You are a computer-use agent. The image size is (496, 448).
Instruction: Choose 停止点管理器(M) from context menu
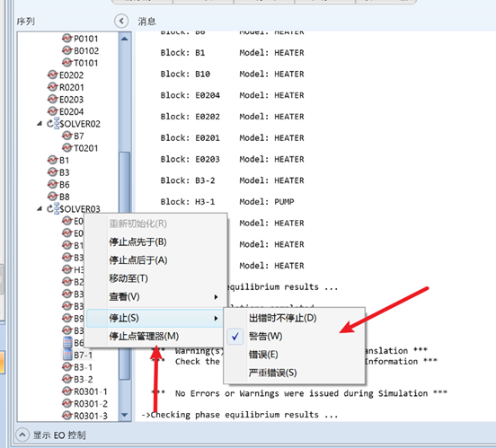coord(144,336)
